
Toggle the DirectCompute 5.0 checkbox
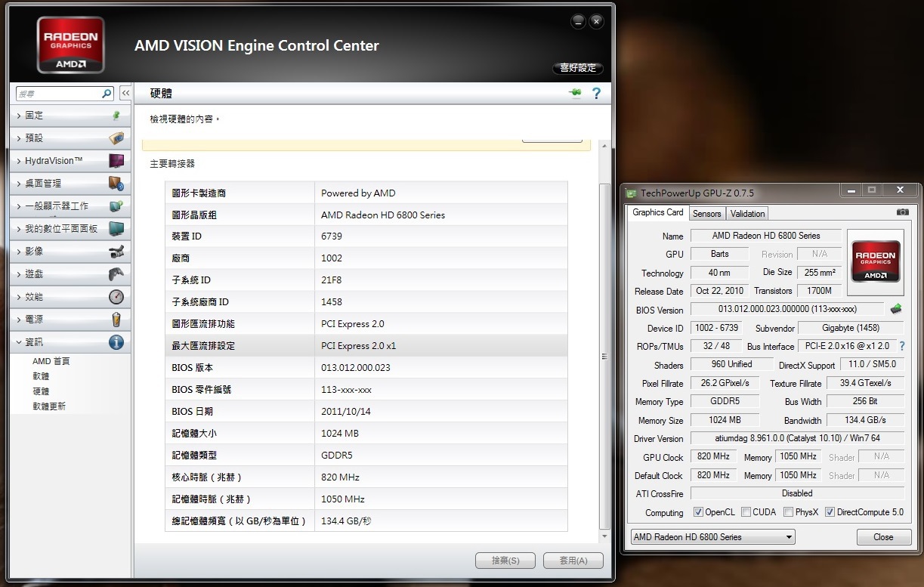[830, 512]
